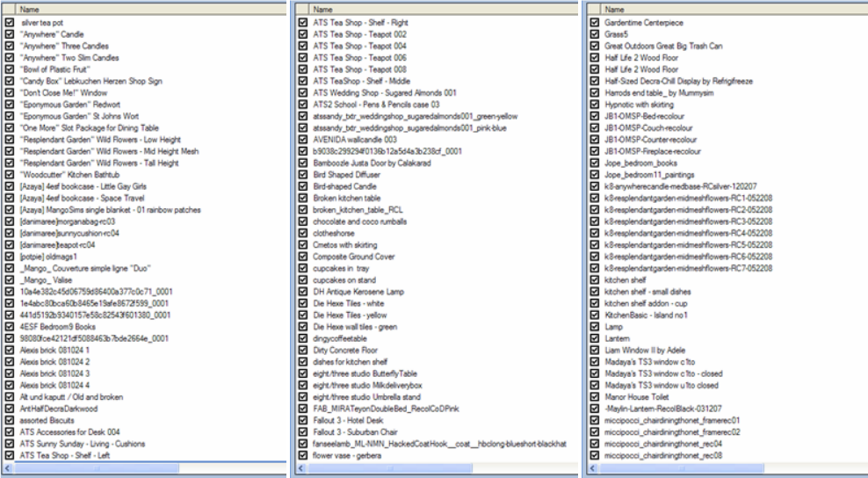Select [potpie] oldmags1 entry
The image size is (868, 478).
point(48,257)
